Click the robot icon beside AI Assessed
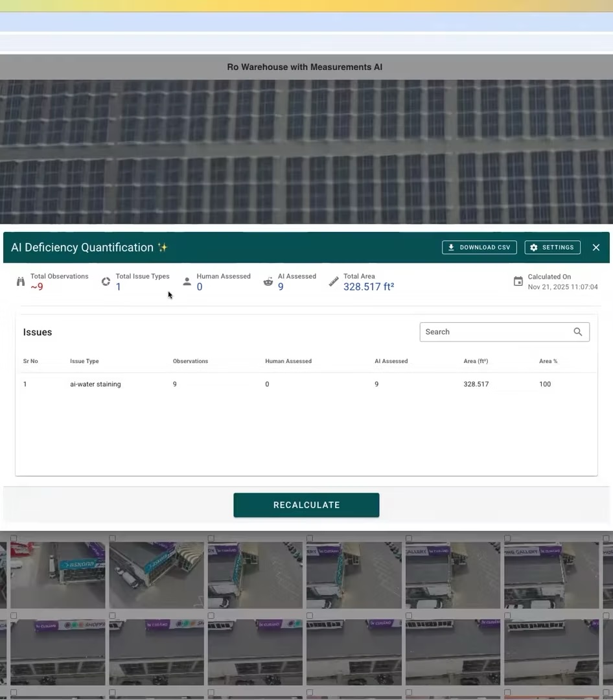 (268, 281)
